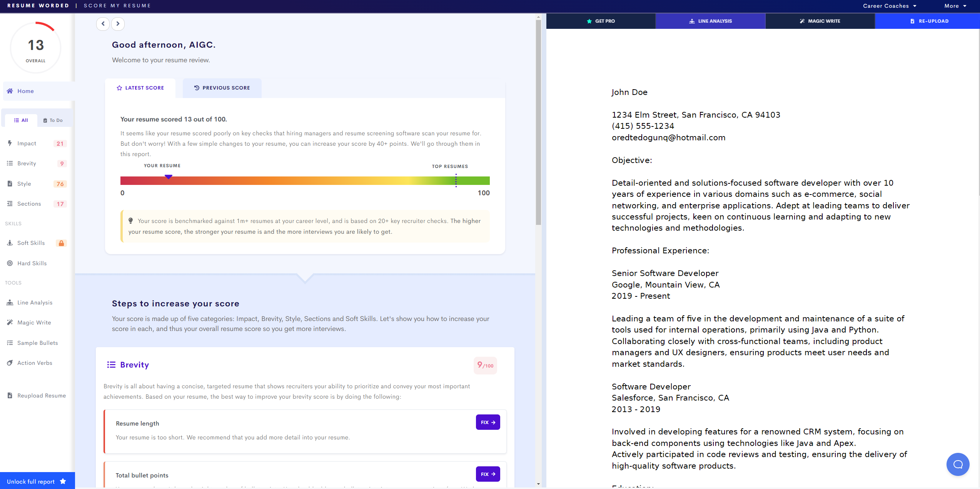The image size is (980, 489).
Task: Click the chat support bubble icon
Action: 958,464
